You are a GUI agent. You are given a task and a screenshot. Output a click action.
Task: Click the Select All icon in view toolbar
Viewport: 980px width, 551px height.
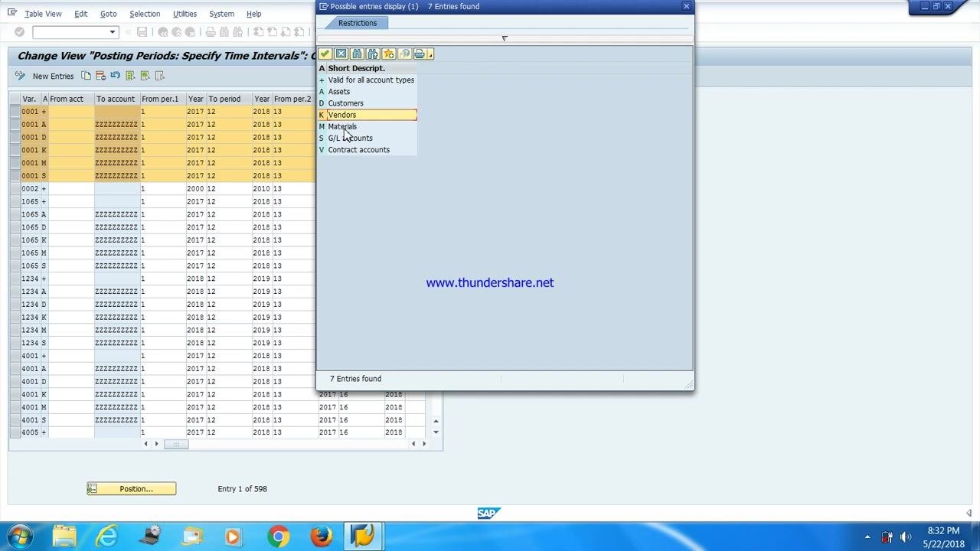pyautogui.click(x=130, y=76)
